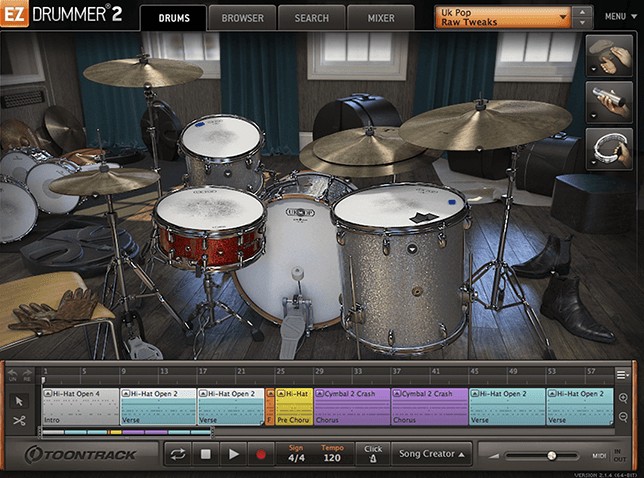
Task: Toggle loop playback on
Action: point(178,454)
